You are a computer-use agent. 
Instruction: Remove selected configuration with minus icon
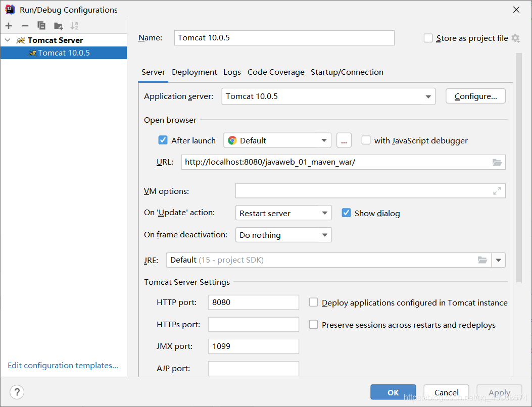pyautogui.click(x=25, y=26)
